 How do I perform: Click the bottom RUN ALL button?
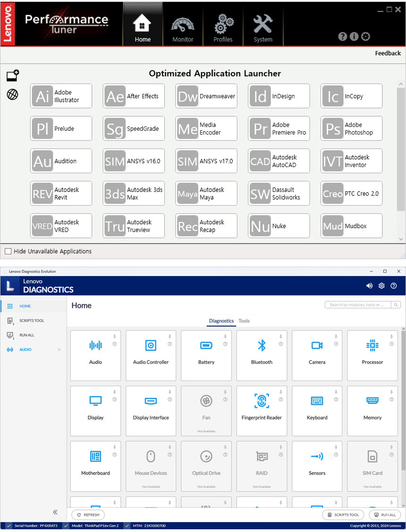point(385,515)
